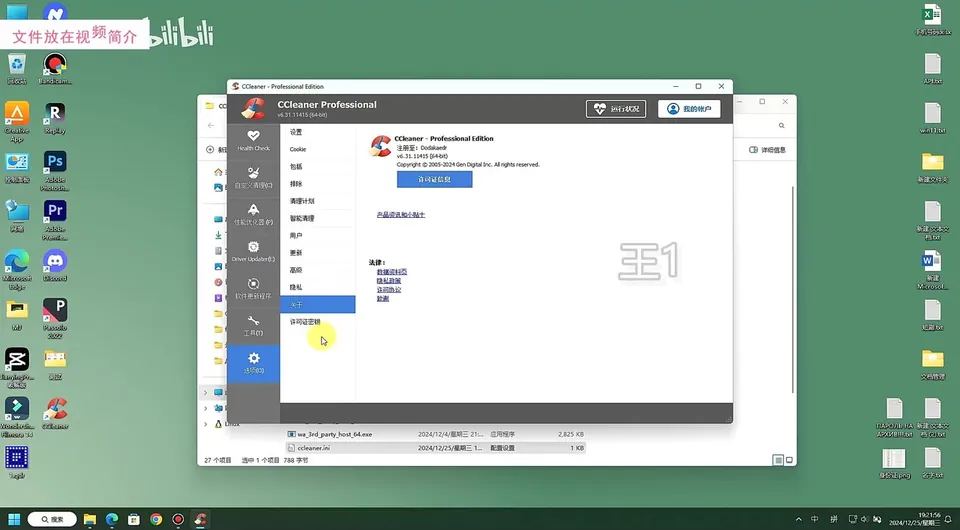Viewport: 960px width, 530px height.
Task: Select About (关于) options tab
Action: (x=318, y=304)
